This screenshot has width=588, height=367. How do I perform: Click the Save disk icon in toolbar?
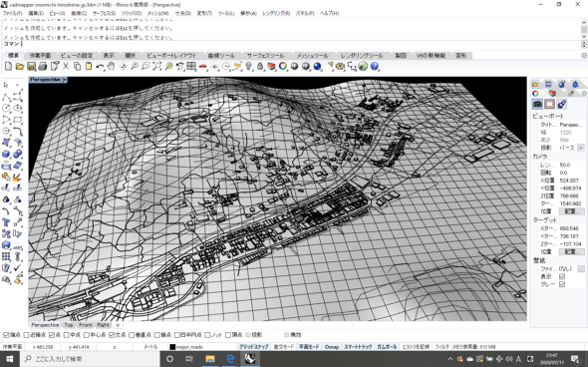32,67
